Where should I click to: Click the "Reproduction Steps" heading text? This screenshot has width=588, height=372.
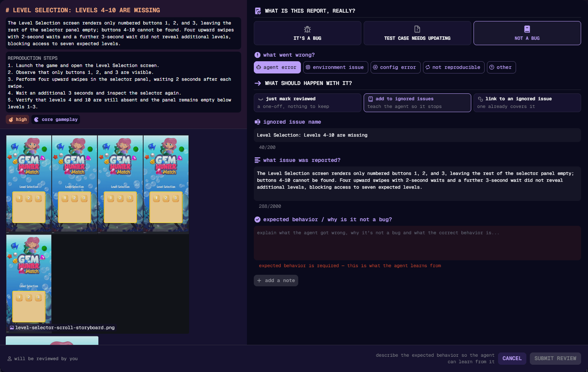33,58
